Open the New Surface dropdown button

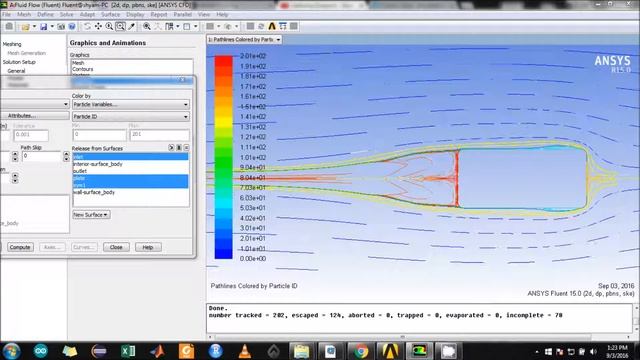[x=91, y=215]
